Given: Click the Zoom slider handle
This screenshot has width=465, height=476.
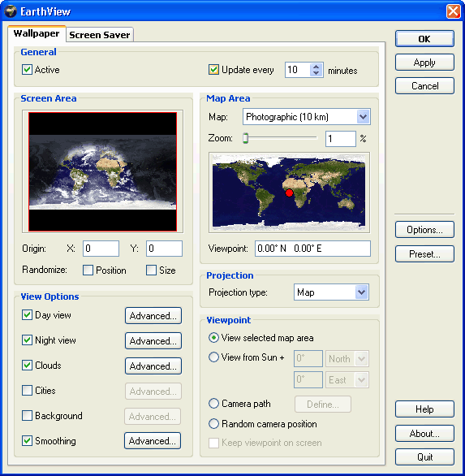Looking at the screenshot, I should (x=245, y=138).
